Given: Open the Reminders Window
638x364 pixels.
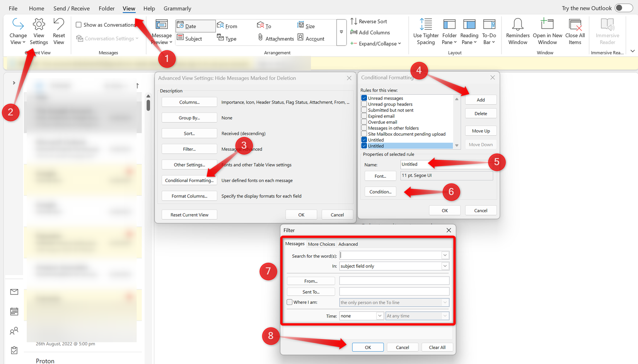Looking at the screenshot, I should tap(517, 31).
